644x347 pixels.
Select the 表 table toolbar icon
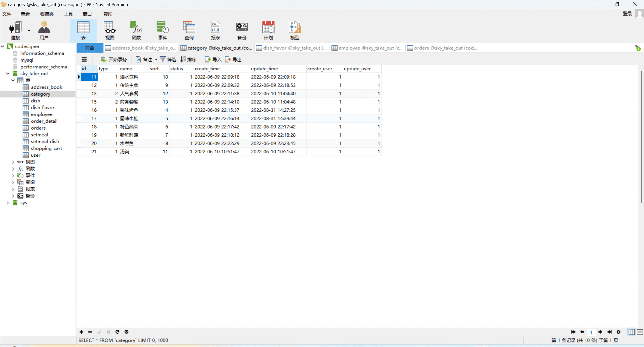[83, 30]
